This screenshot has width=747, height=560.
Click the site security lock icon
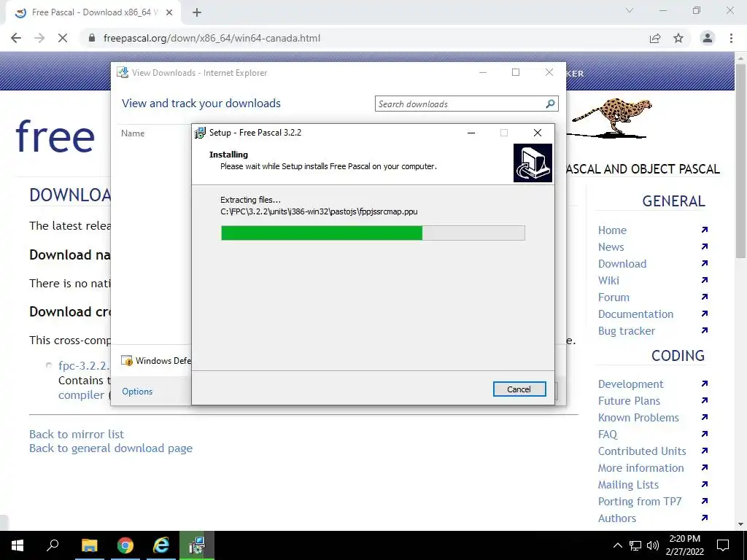(92, 38)
